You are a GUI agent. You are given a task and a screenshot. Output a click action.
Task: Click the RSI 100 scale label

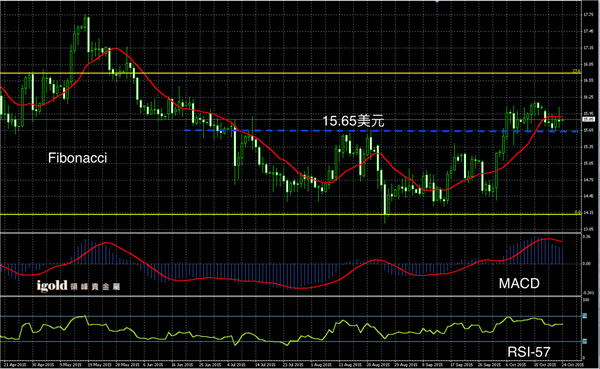pos(585,300)
